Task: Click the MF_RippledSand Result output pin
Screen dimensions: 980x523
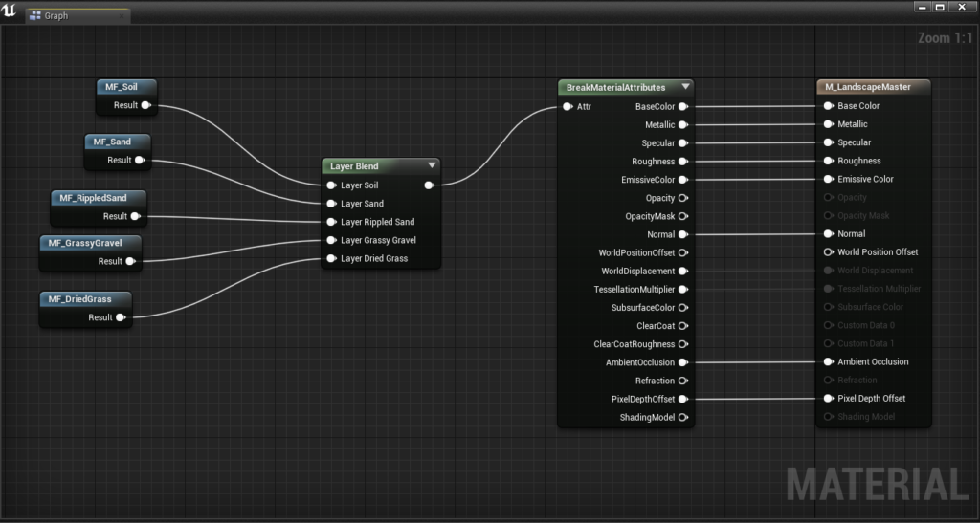Action: point(136,216)
